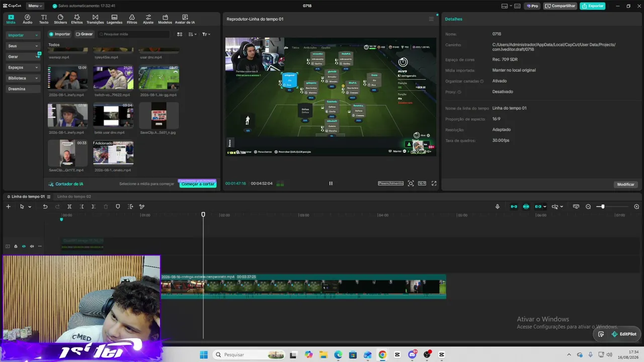
Task: Switch to the Efeitos tab
Action: click(77, 19)
